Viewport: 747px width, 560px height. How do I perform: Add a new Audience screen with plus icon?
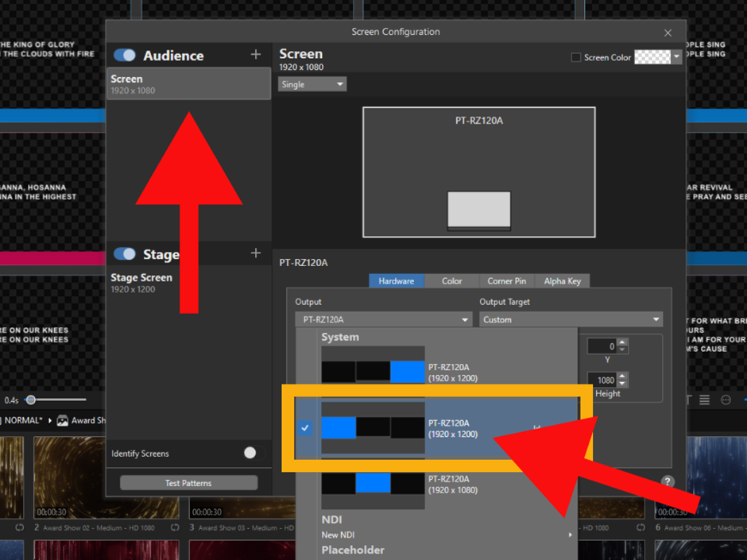pos(256,55)
